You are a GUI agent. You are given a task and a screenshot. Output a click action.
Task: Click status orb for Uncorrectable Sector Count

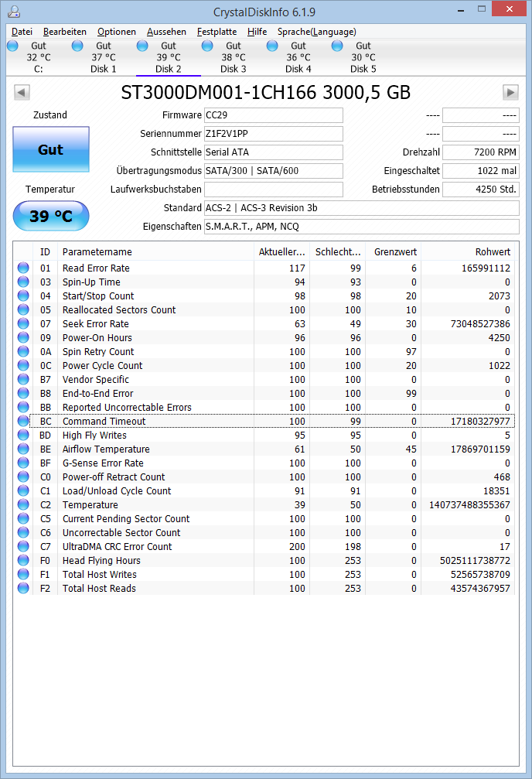[23, 532]
